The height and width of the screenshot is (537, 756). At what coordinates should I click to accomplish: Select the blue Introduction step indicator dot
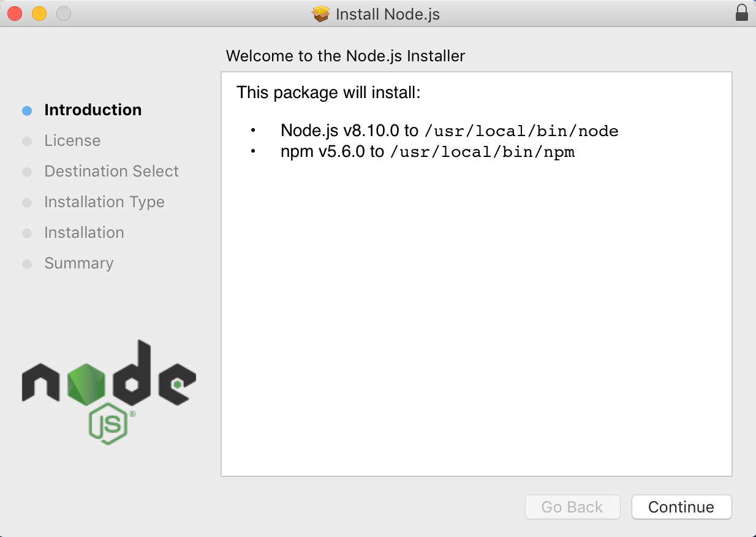pos(27,109)
